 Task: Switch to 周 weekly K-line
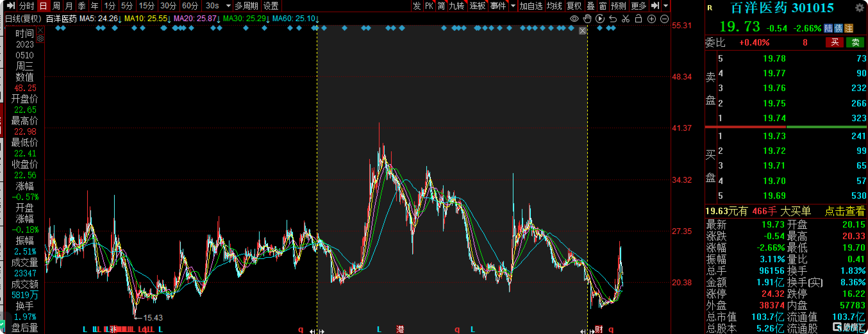tap(56, 5)
